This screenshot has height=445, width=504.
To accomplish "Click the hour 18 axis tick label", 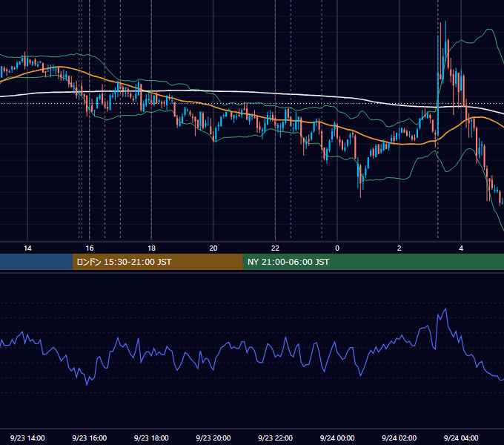I will click(151, 248).
